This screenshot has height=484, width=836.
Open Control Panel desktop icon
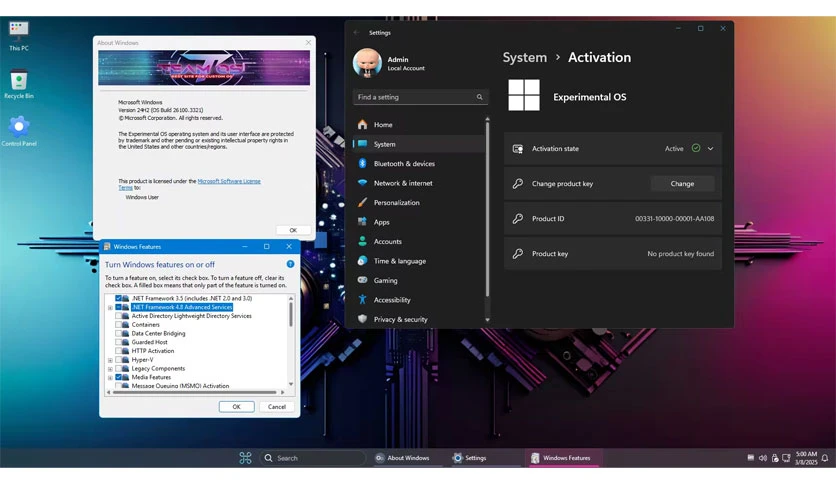(x=19, y=131)
